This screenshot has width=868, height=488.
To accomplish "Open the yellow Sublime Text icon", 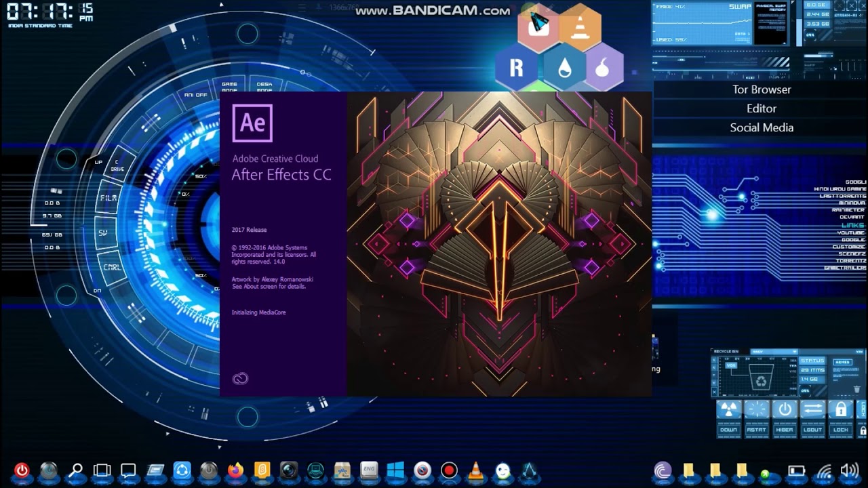I will coord(262,470).
